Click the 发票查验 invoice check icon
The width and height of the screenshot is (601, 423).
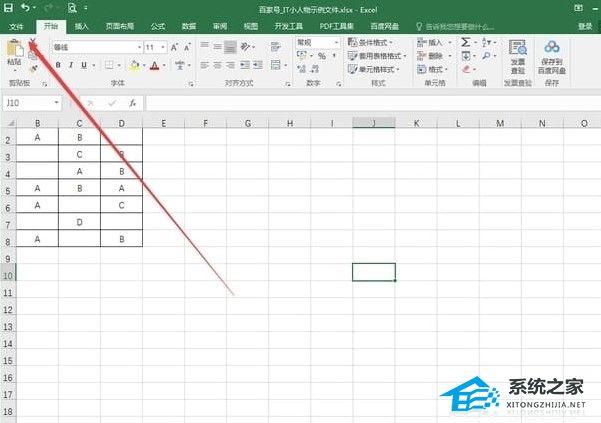click(x=517, y=48)
